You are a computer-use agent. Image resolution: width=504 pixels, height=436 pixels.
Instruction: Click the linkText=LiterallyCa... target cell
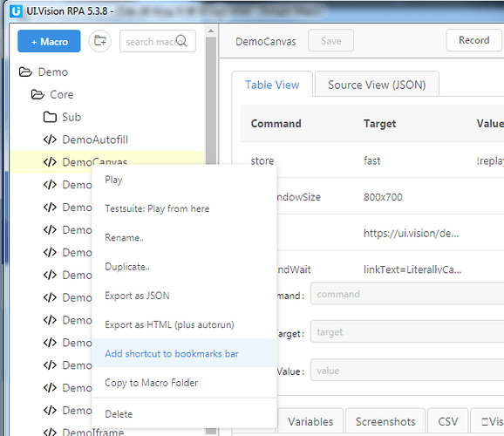412,269
